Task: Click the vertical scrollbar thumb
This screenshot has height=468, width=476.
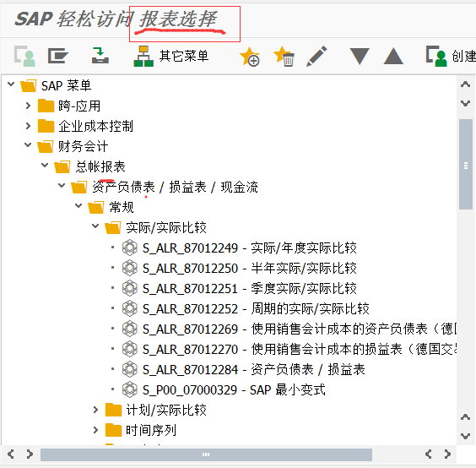Action: click(x=466, y=165)
